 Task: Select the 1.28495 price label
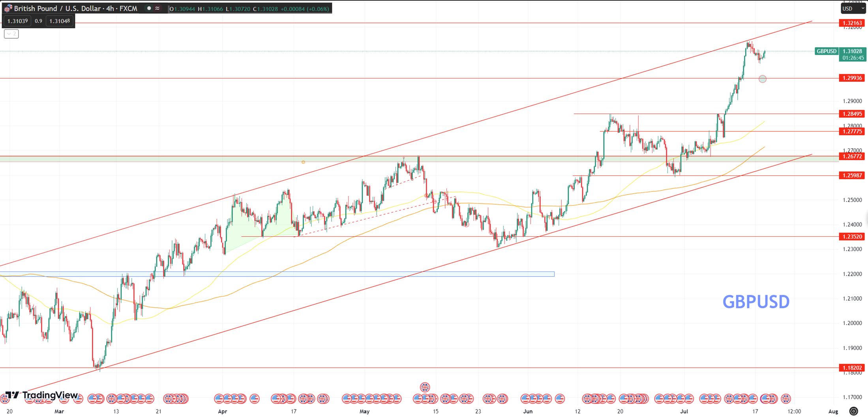click(852, 114)
